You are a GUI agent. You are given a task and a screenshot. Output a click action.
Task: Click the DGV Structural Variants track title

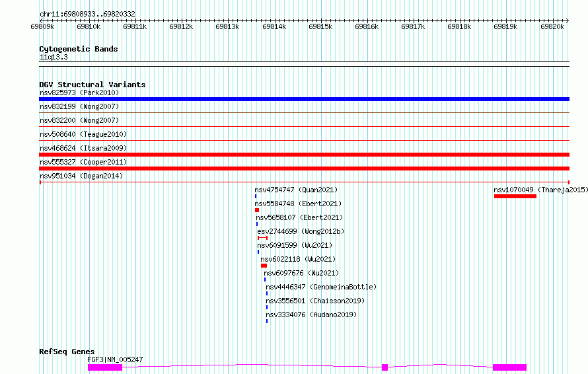(x=92, y=85)
